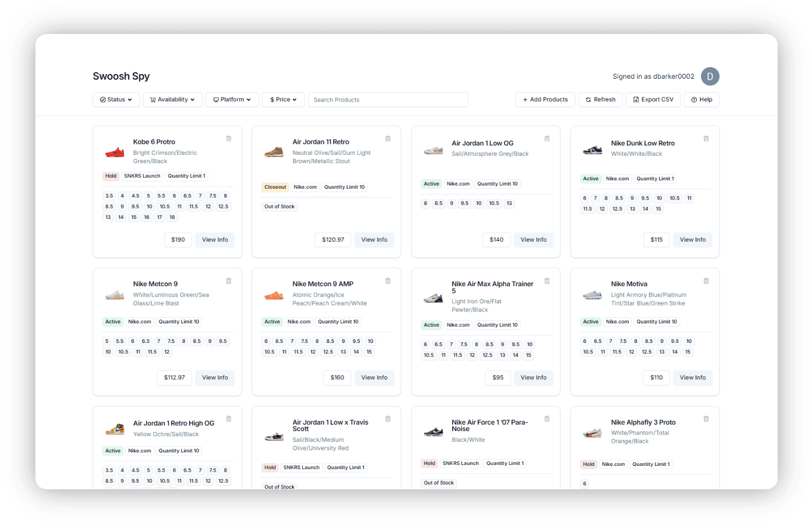
Task: View Info for Air Jordan 11 Retro
Action: (374, 240)
